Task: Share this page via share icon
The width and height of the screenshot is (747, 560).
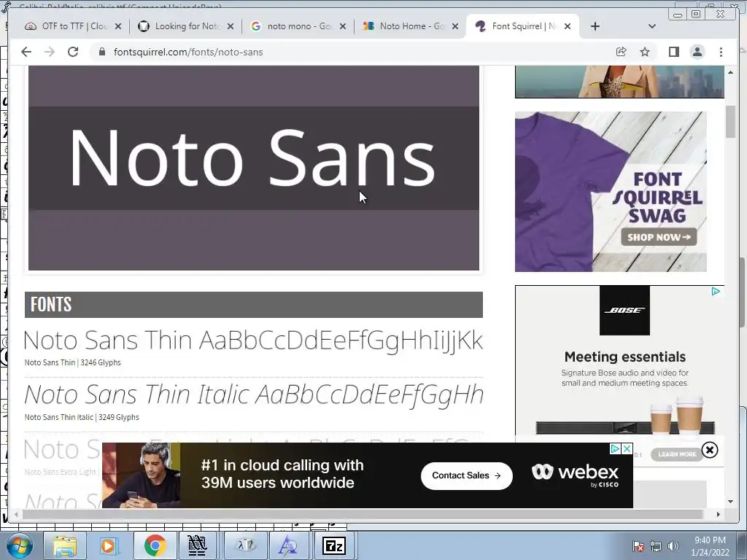Action: 622,52
